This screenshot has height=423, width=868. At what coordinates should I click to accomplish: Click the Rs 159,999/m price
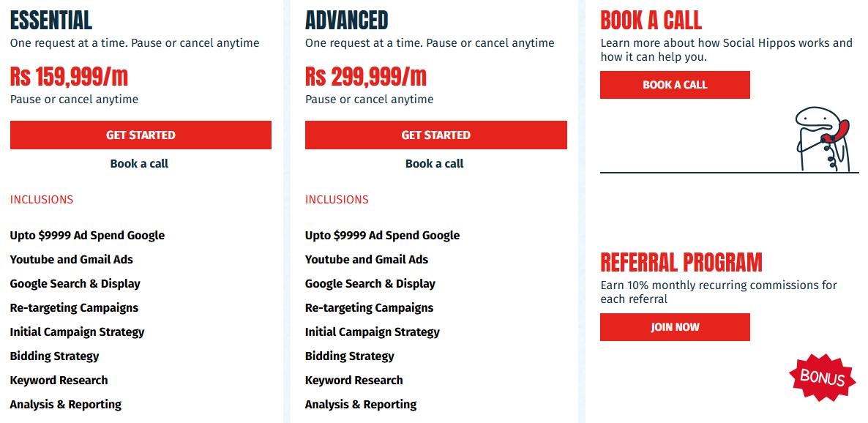(x=69, y=75)
